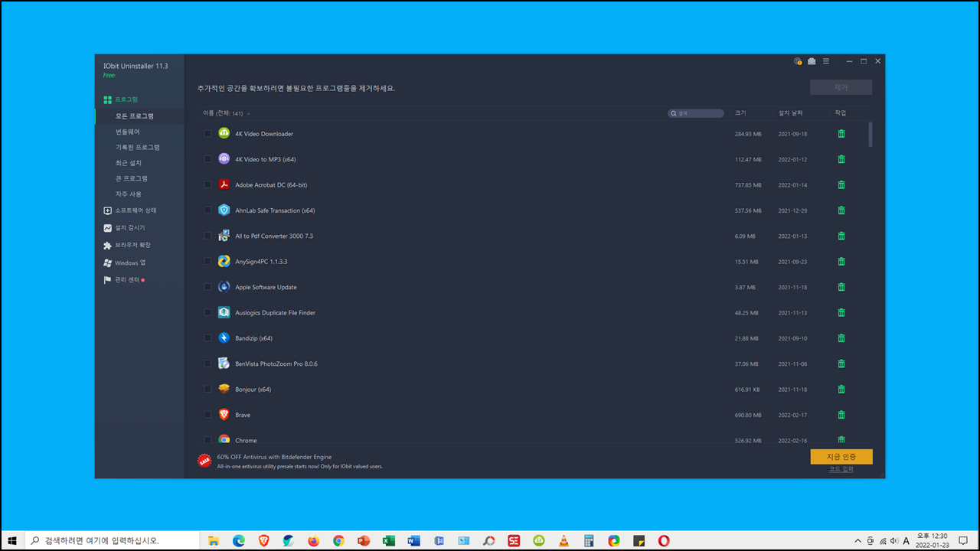
Task: Tick checkbox for 4K Video to MP3
Action: tap(207, 159)
